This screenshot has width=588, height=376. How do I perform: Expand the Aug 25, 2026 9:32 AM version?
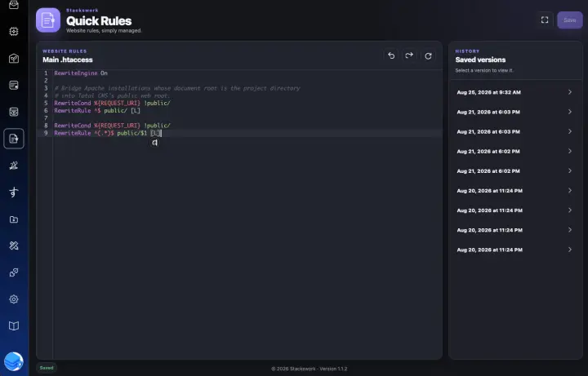tap(515, 92)
